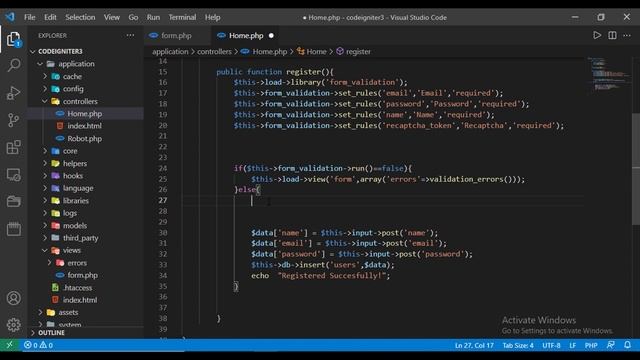Open editor More Actions ellipsis
The height and width of the screenshot is (360, 640).
coord(627,36)
